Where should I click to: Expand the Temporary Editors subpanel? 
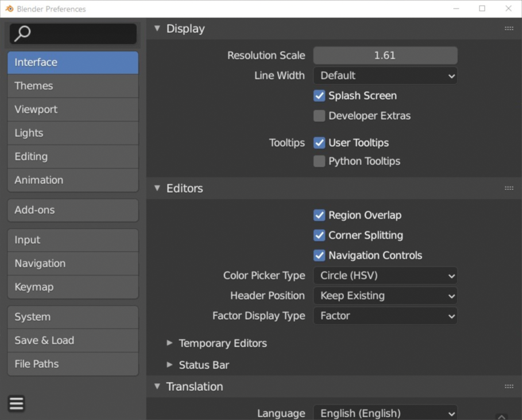click(169, 343)
